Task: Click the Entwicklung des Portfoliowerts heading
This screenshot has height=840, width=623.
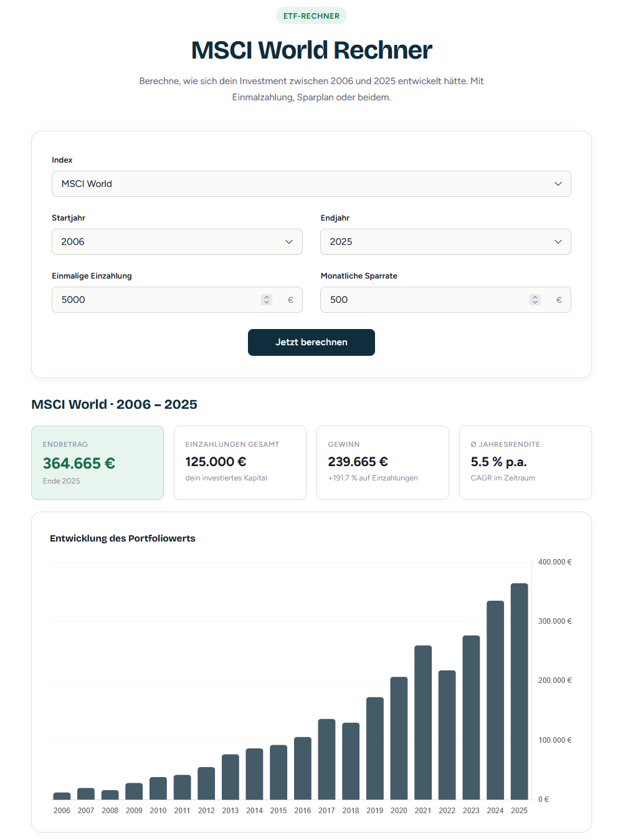Action: point(123,538)
